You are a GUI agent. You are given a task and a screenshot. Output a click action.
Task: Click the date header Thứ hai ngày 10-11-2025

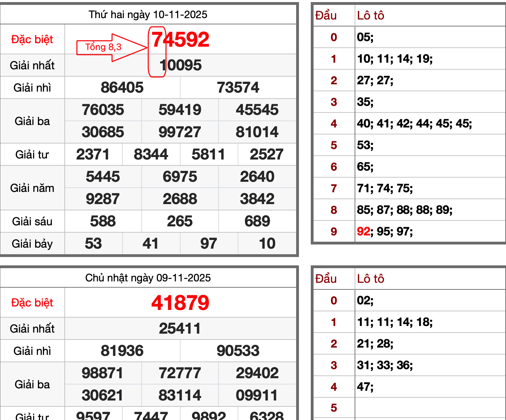148,15
